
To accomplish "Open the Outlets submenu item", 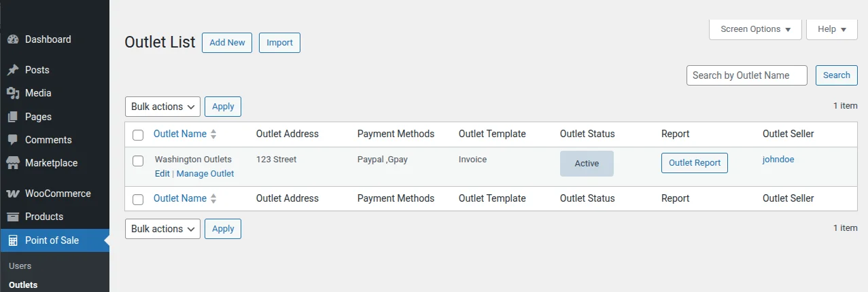I will point(23,285).
